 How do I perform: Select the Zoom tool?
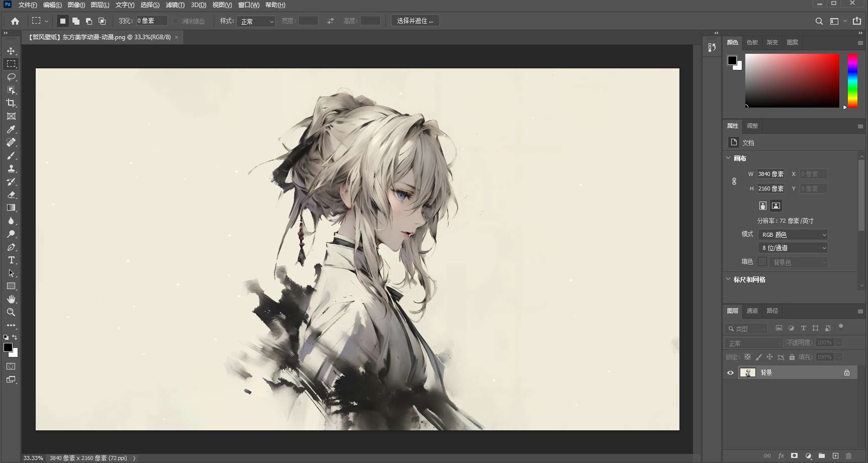click(11, 312)
